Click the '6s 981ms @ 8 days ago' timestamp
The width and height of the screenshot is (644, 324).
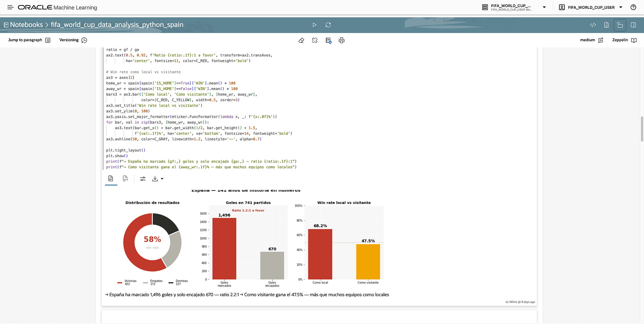click(x=520, y=302)
